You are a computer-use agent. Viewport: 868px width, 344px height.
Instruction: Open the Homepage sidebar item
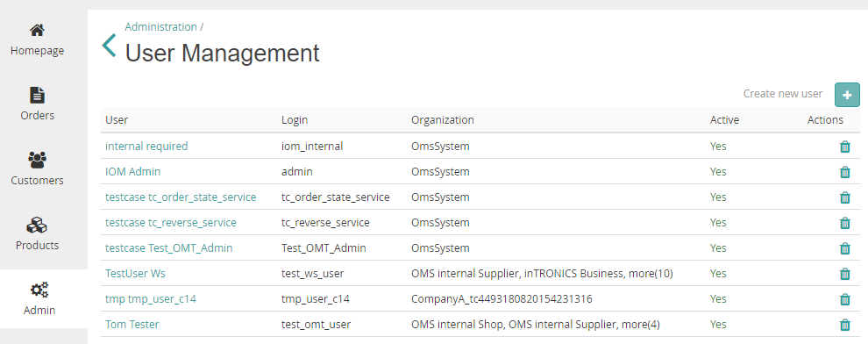[x=37, y=39]
